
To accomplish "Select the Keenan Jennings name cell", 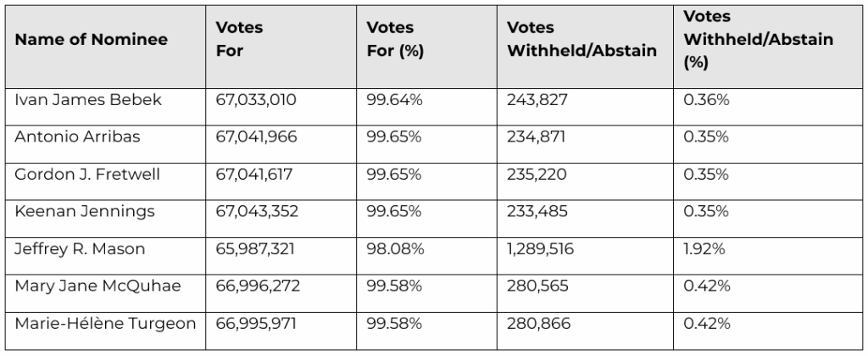I will (x=85, y=212).
